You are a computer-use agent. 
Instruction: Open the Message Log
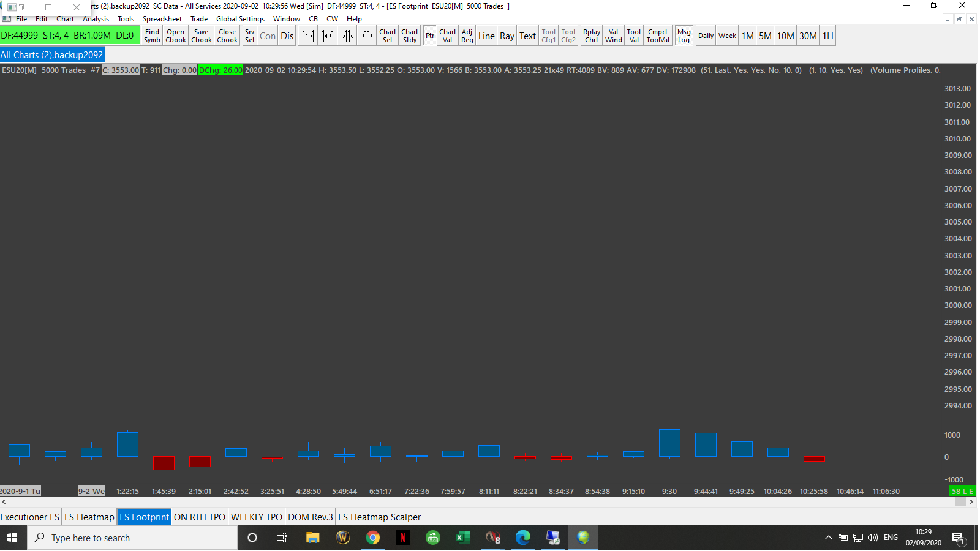pyautogui.click(x=684, y=36)
